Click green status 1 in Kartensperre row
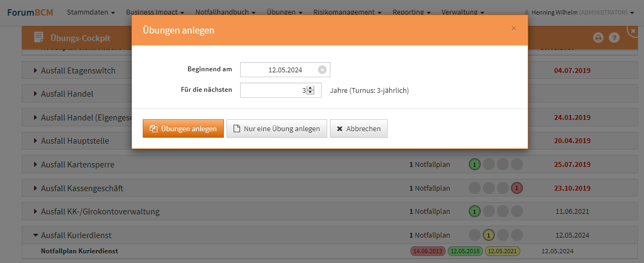The width and height of the screenshot is (644, 263). [x=475, y=165]
